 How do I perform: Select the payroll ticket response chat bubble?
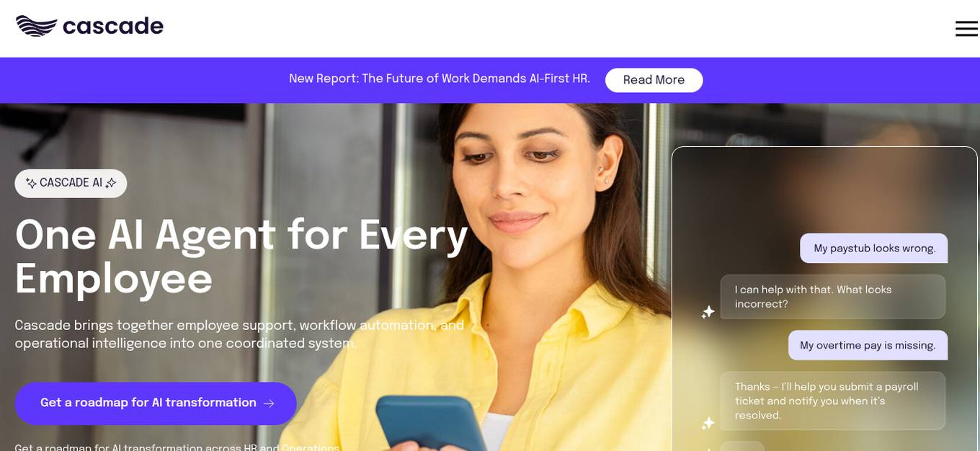pyautogui.click(x=833, y=401)
